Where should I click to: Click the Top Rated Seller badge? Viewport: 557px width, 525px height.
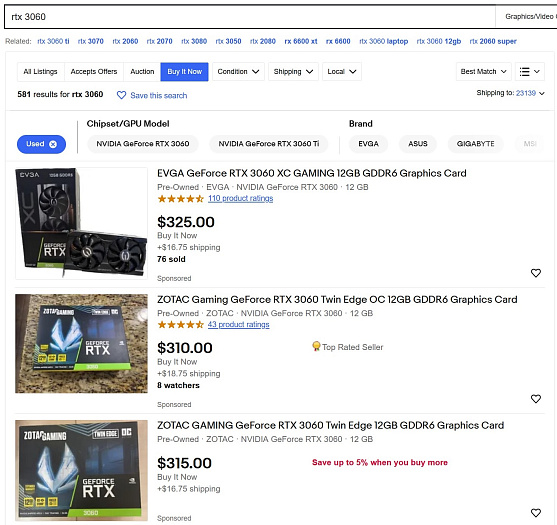click(x=348, y=347)
